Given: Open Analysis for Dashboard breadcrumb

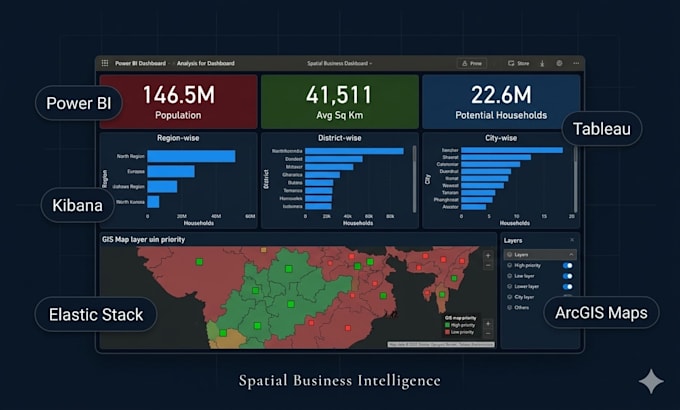Looking at the screenshot, I should pos(206,63).
